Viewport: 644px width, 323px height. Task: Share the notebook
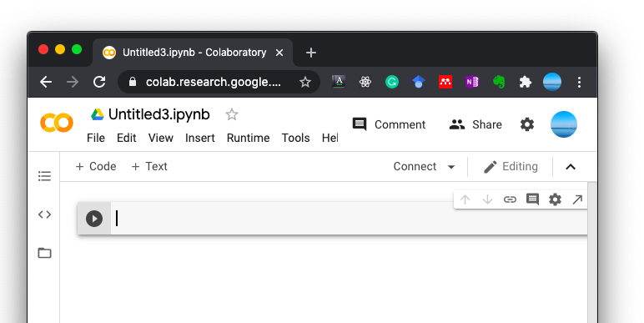475,124
